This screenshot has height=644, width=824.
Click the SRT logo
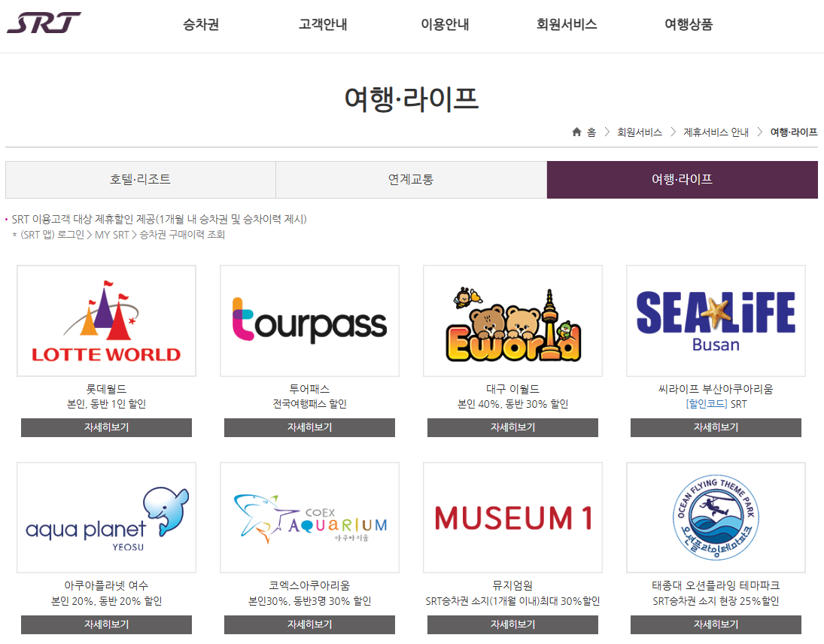click(x=44, y=23)
